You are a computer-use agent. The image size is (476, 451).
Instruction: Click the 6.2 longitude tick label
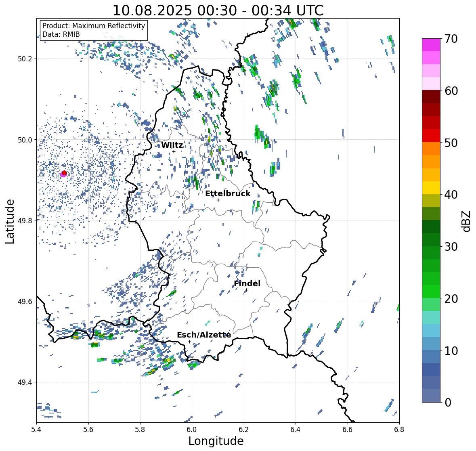[244, 430]
